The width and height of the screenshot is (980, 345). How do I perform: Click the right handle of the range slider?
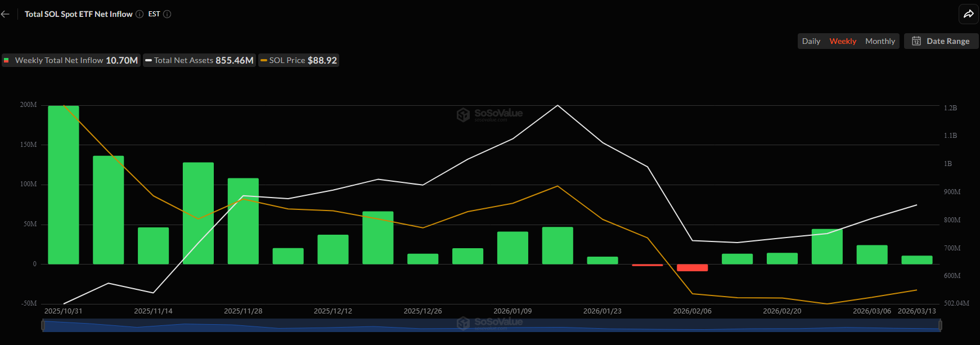(x=940, y=325)
